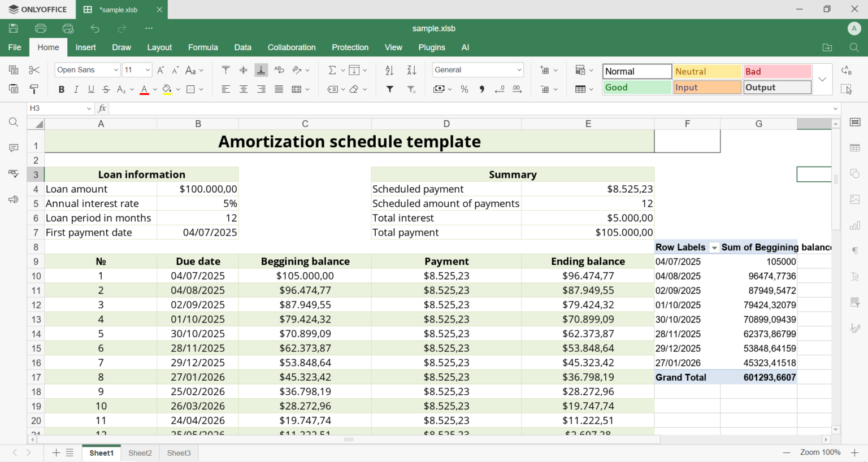Expand the Row Labels pivot filter dropdown
Viewport: 868px width, 462px height.
714,248
